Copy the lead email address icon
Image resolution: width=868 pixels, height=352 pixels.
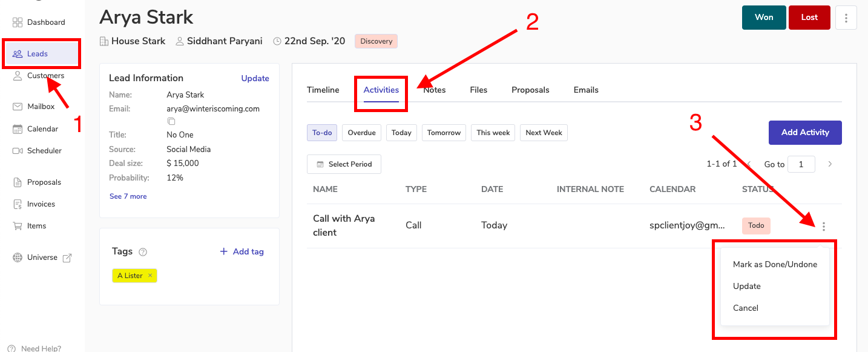pyautogui.click(x=171, y=121)
